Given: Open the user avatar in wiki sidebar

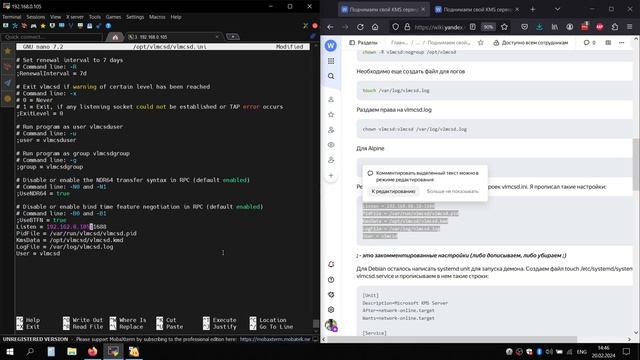Looking at the screenshot, I should click(331, 325).
